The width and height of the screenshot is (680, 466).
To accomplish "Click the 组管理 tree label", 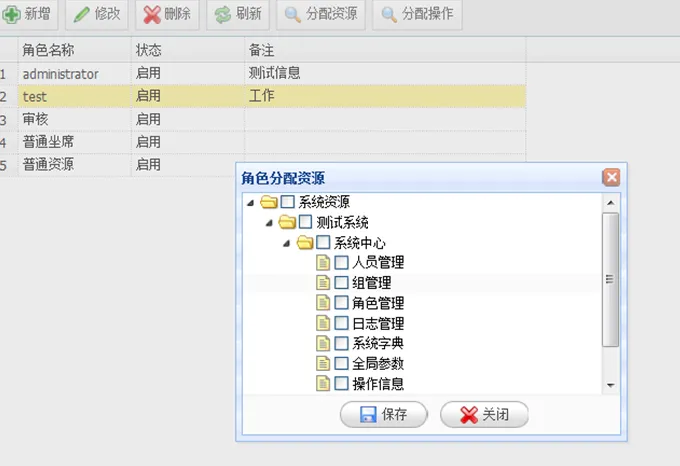I will 372,283.
